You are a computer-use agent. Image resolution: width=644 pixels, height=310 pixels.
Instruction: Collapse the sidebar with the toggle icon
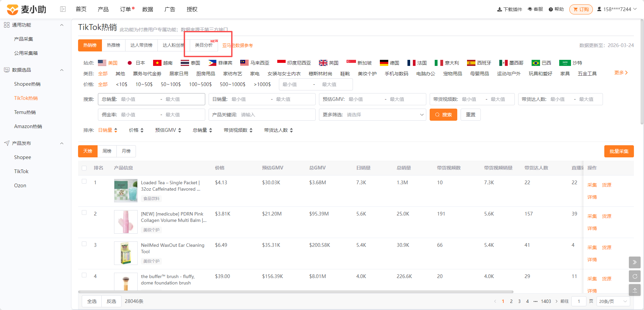click(x=63, y=9)
